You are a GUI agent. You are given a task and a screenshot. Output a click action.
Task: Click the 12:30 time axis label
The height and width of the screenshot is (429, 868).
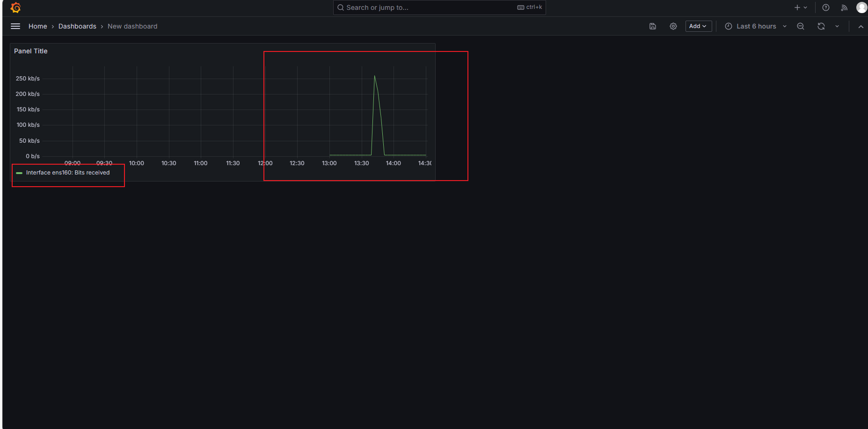point(297,163)
